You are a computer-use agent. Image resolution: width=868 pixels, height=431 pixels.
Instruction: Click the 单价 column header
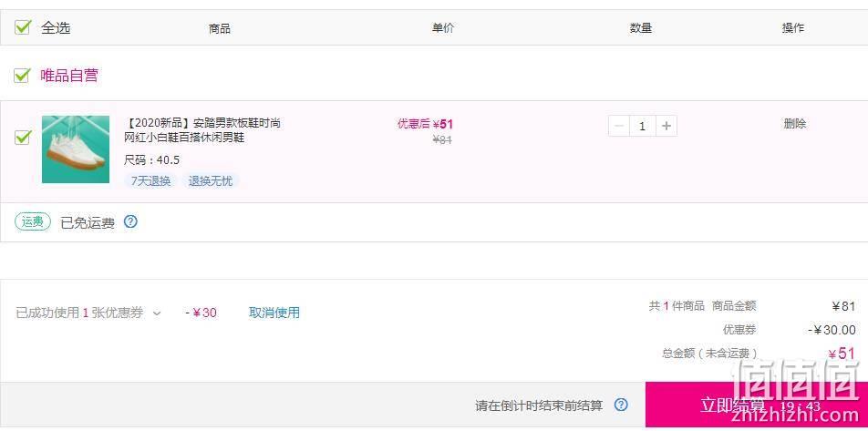443,27
